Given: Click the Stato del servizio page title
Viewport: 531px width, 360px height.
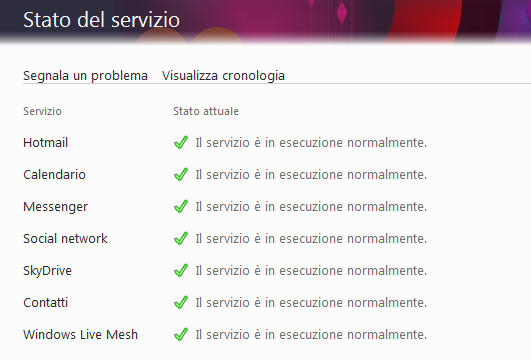Looking at the screenshot, I should [x=101, y=20].
